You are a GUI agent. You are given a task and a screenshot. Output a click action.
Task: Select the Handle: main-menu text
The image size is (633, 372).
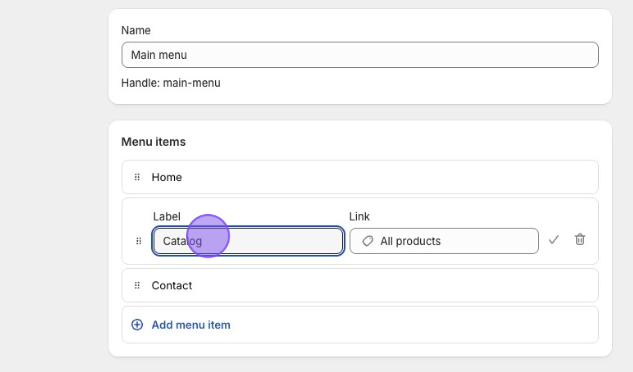pos(171,83)
